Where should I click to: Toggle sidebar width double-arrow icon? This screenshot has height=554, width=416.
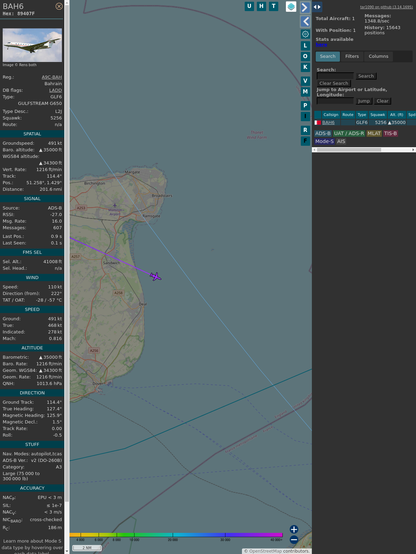click(317, 7)
